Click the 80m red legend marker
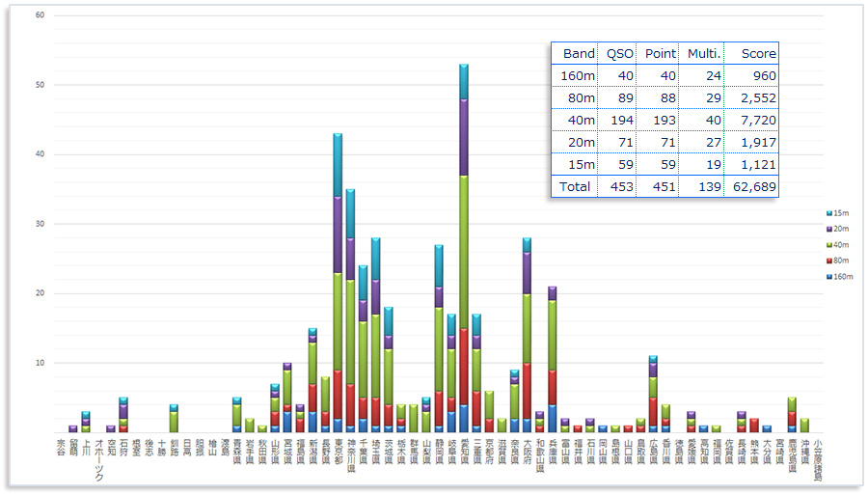Viewport: 868px width, 495px height. [x=828, y=261]
